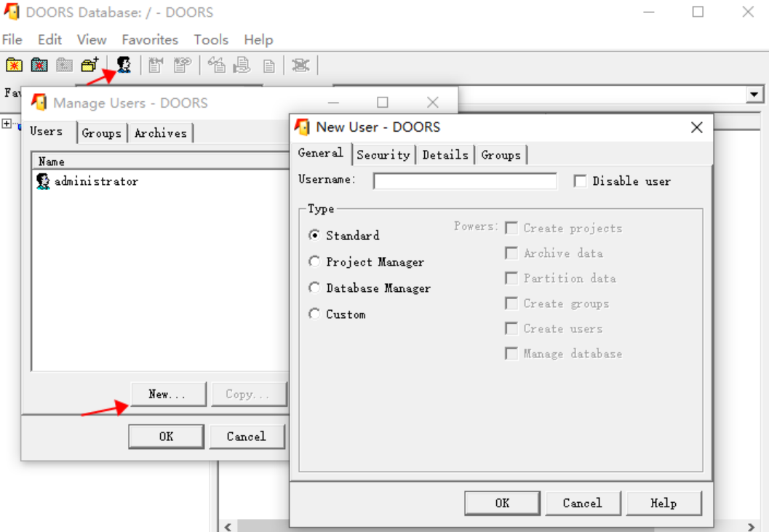Viewport: 769px width, 532px height.
Task: Close the main DOORS Database window
Action: click(748, 12)
